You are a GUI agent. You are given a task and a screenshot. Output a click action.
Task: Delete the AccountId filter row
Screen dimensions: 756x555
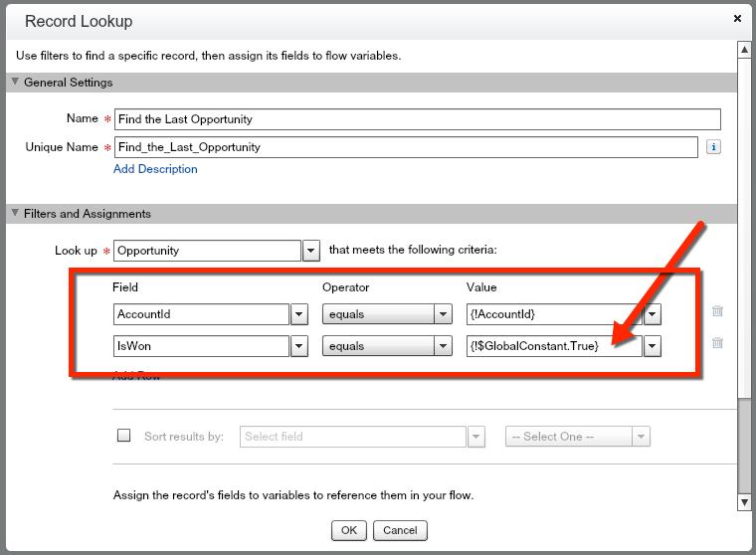[x=717, y=311]
